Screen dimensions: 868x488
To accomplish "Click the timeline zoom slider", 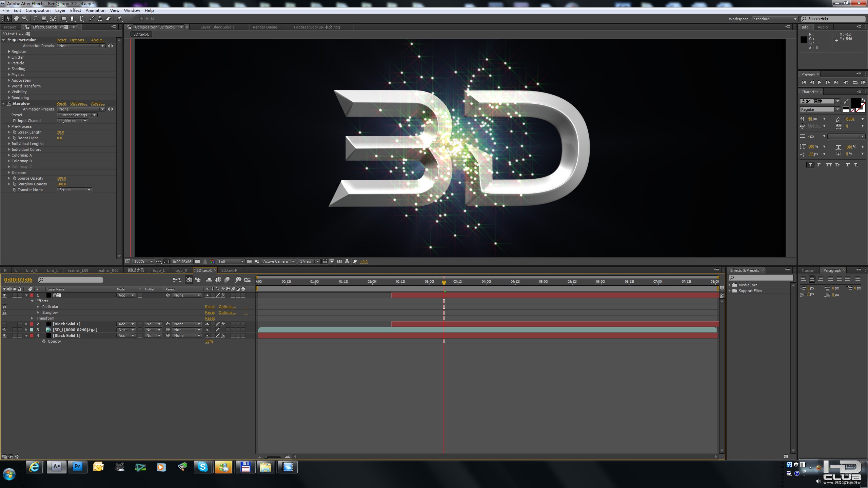I will coord(273,457).
